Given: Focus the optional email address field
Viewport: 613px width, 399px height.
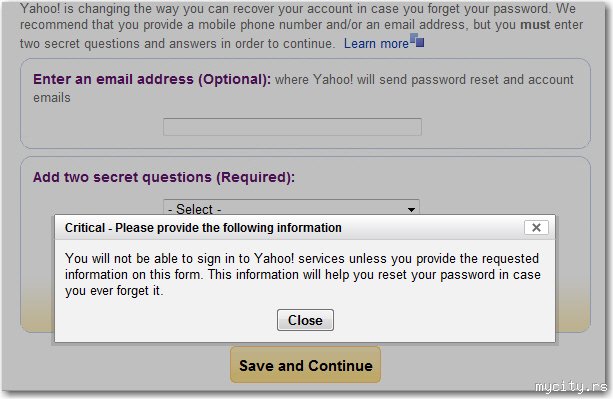Looking at the screenshot, I should click(292, 127).
